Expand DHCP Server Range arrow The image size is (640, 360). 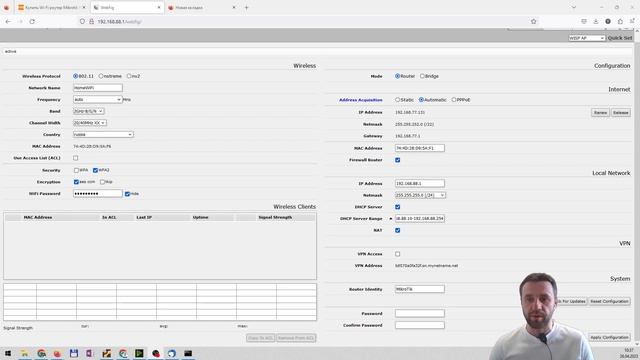391,219
